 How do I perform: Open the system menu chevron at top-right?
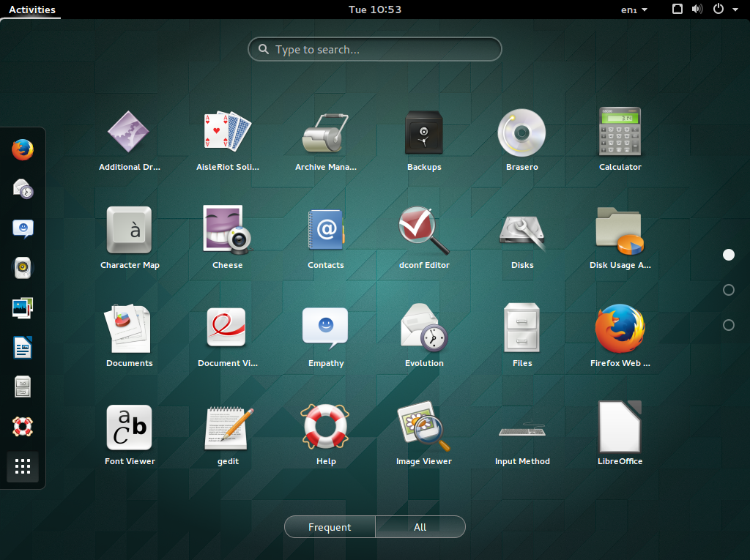(736, 10)
